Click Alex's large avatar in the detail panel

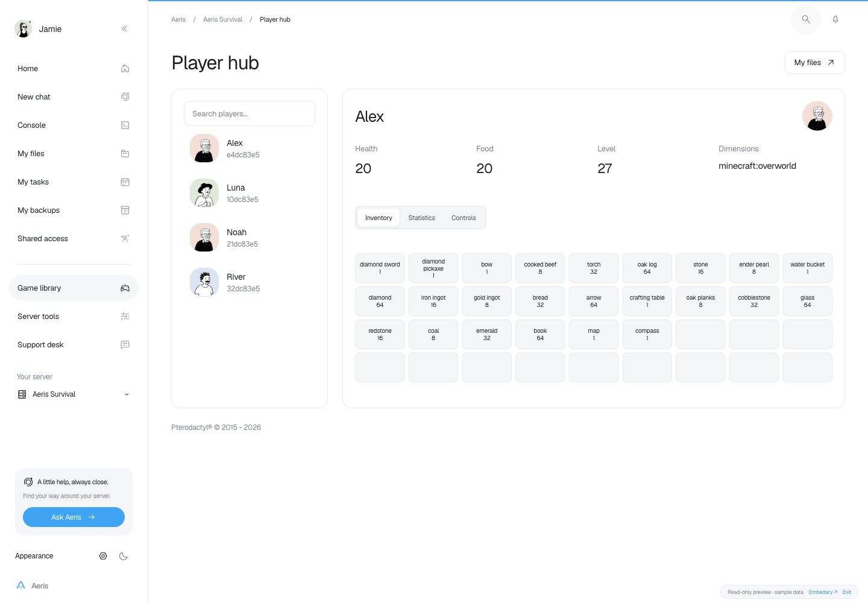click(817, 116)
